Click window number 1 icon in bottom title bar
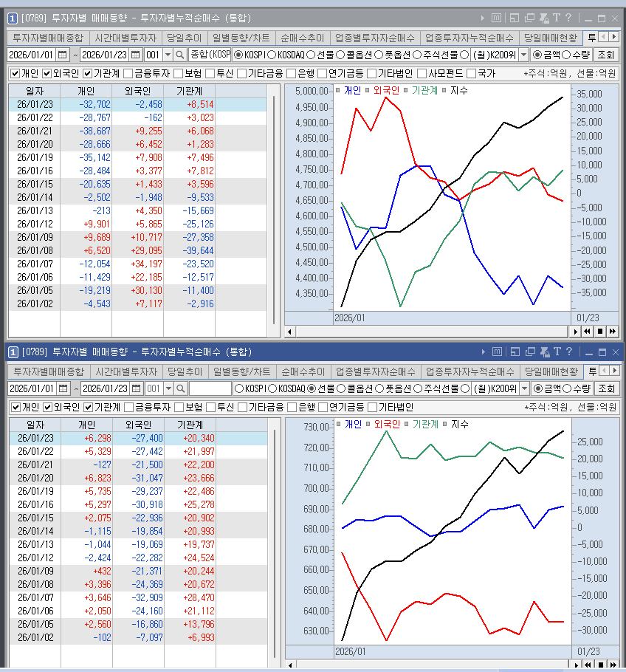The height and width of the screenshot is (672, 626). click(x=13, y=352)
